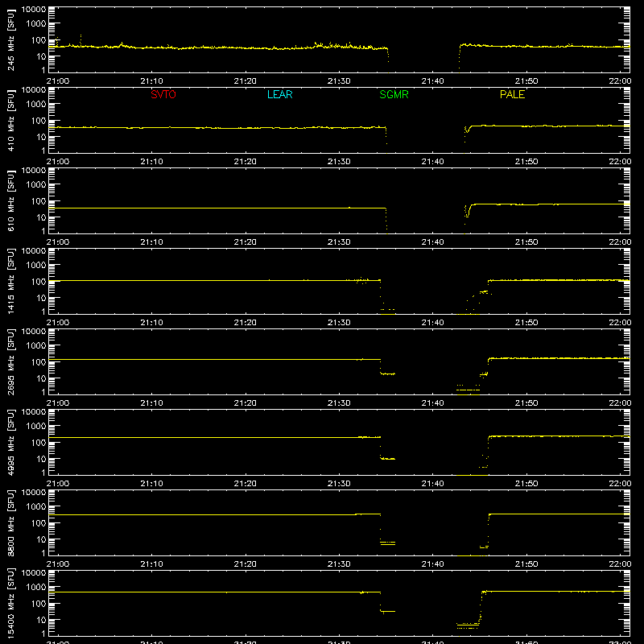Click the 21:40 tick under the 245 MHz plot
Viewport: 644px width, 644px height.
(432, 81)
